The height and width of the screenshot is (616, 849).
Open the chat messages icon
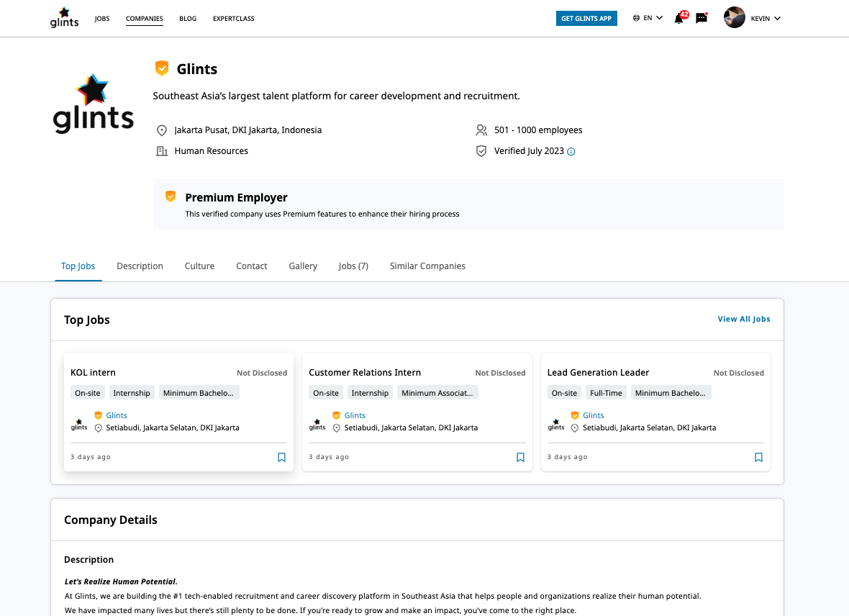point(701,19)
